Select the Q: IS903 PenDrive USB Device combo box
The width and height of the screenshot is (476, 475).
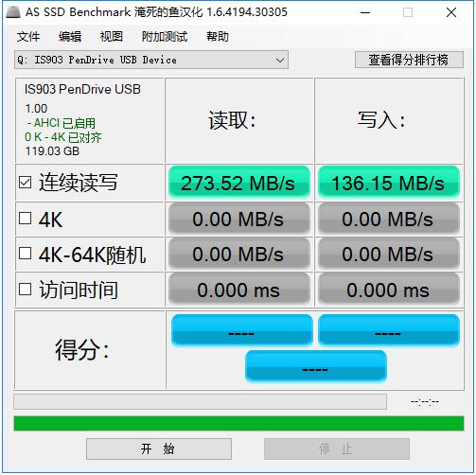151,60
